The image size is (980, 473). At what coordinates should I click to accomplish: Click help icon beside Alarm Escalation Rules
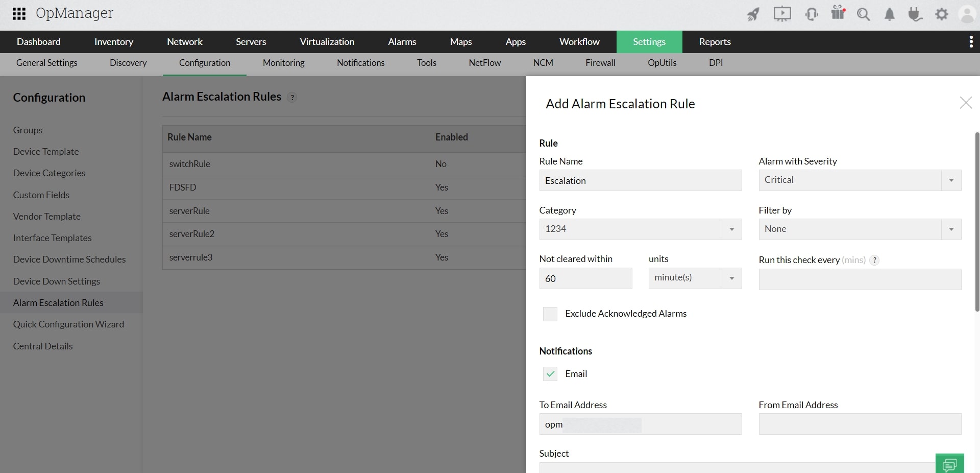point(292,97)
